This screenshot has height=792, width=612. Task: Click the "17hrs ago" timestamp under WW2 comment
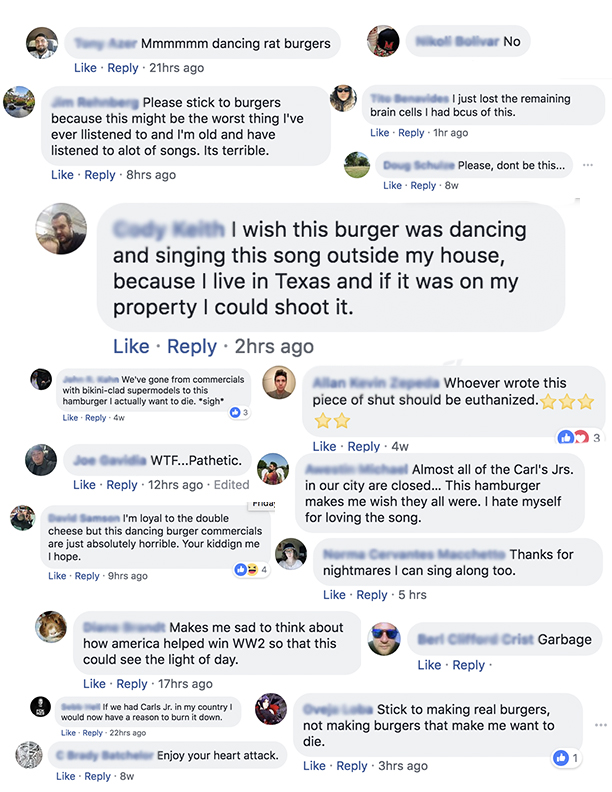pyautogui.click(x=185, y=684)
